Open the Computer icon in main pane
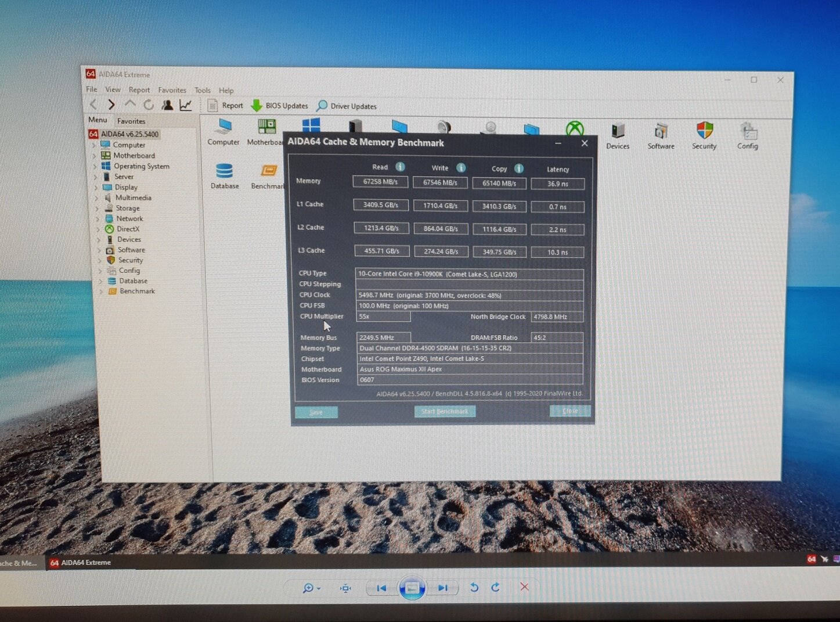 (x=223, y=132)
